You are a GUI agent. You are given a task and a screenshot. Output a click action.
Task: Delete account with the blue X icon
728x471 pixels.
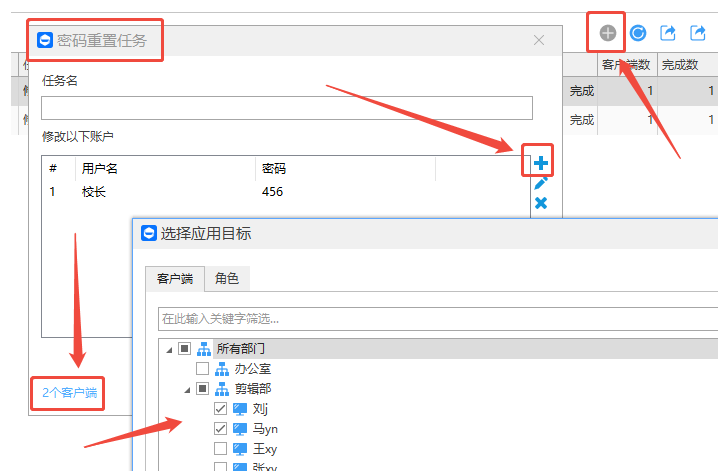point(540,203)
